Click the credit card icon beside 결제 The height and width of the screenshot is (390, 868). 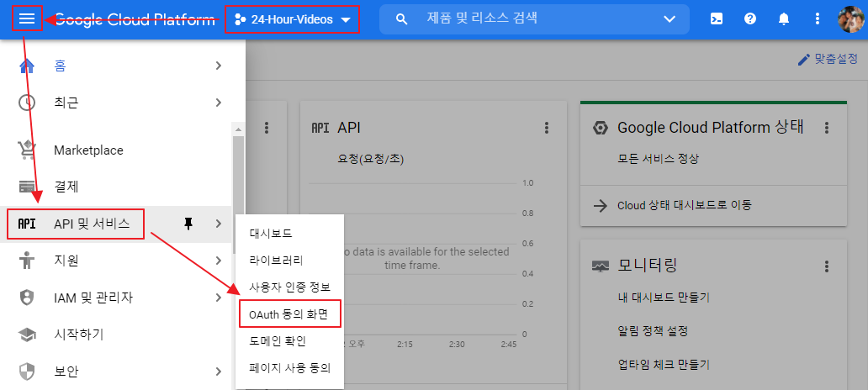point(27,187)
